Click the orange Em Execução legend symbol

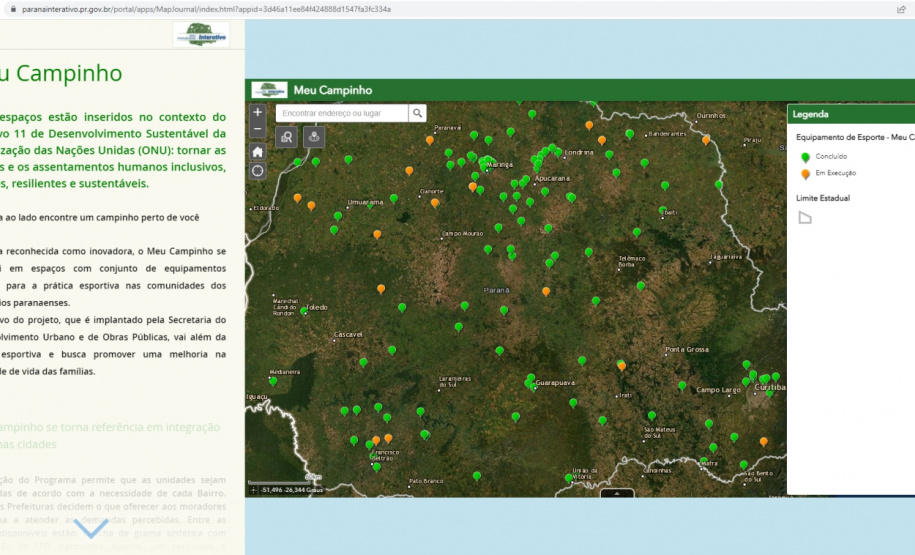pyautogui.click(x=805, y=174)
